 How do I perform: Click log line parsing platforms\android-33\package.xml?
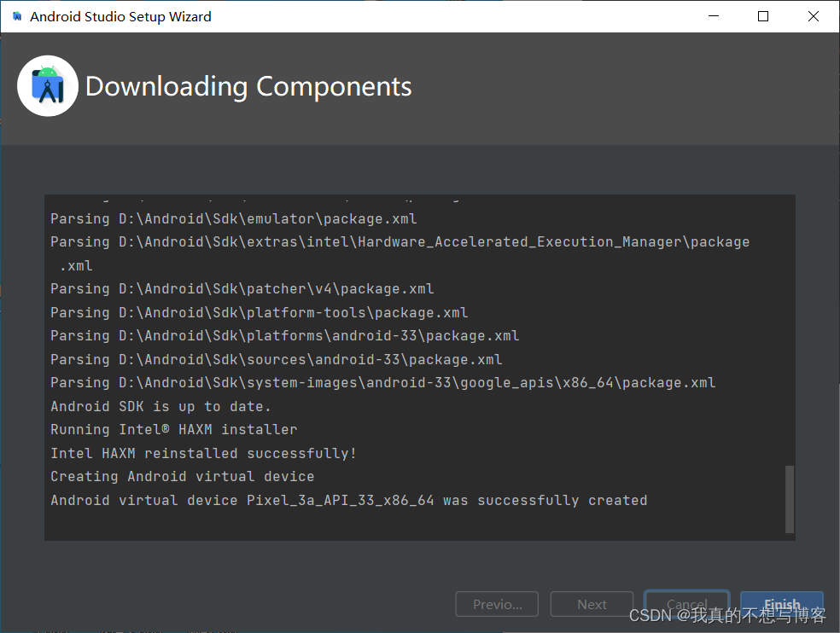click(285, 336)
